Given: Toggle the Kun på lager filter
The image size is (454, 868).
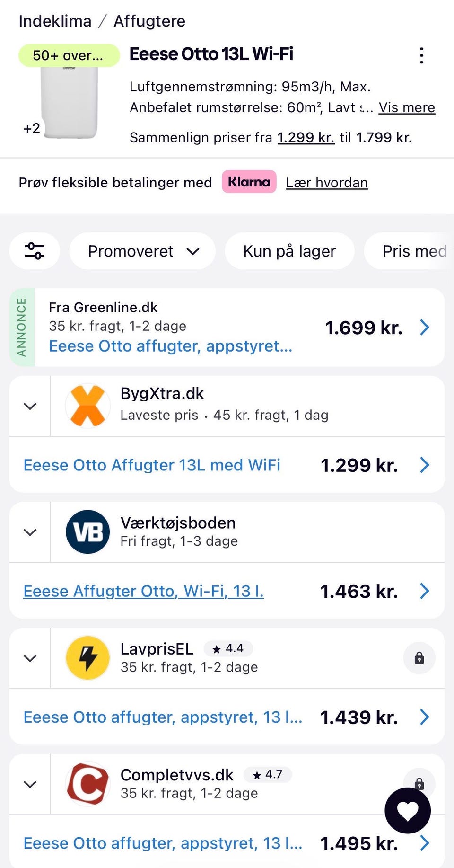Looking at the screenshot, I should pos(289,251).
